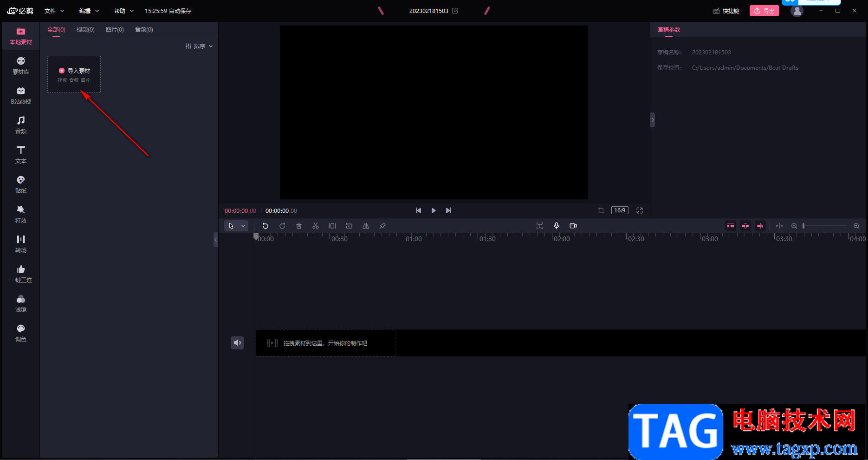Click the undo arrow in timeline toolbar

click(x=266, y=226)
